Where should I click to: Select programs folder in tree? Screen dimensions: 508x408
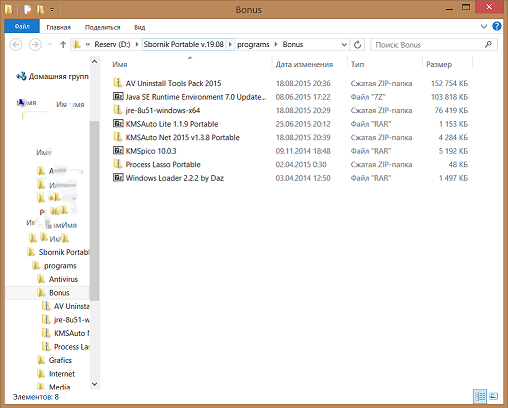click(x=60, y=266)
